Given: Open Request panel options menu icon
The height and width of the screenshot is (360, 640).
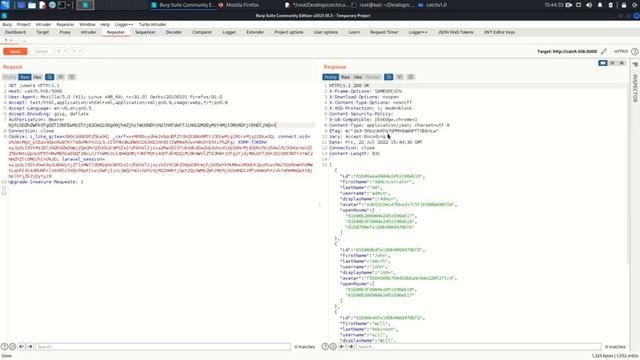Looking at the screenshot, I should coord(72,77).
